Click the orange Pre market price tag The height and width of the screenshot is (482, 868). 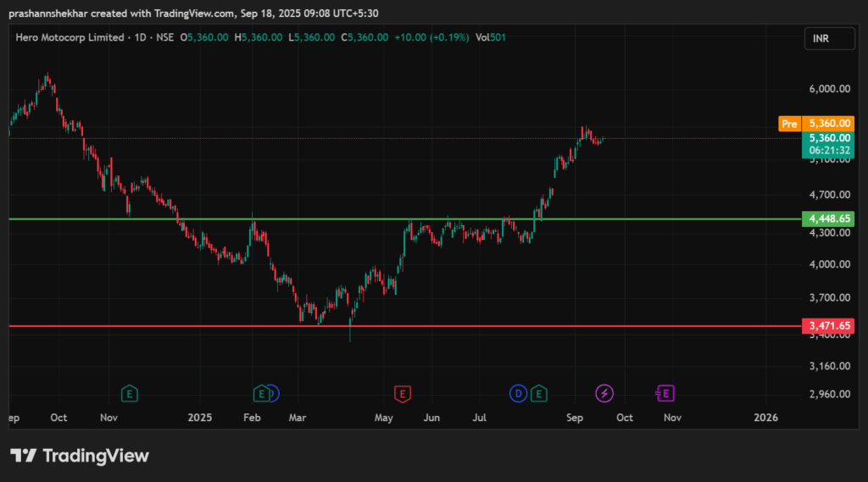pos(788,124)
